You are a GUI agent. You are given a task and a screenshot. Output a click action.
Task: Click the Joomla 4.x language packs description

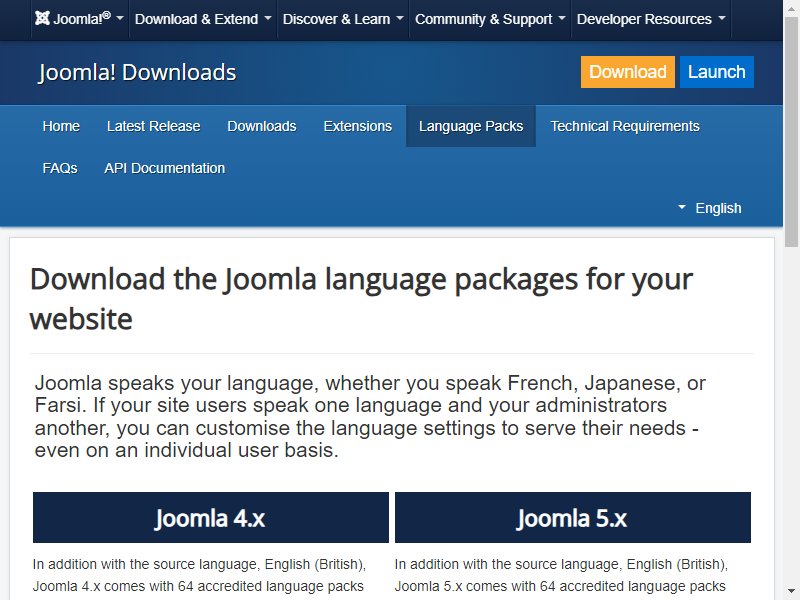(199, 575)
